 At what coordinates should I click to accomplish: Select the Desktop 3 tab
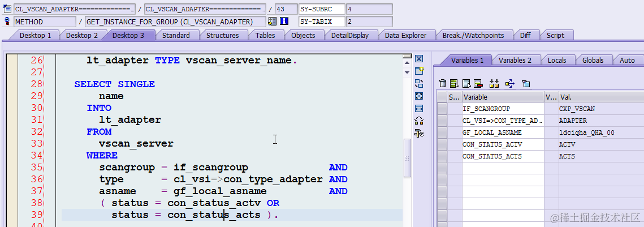[128, 35]
